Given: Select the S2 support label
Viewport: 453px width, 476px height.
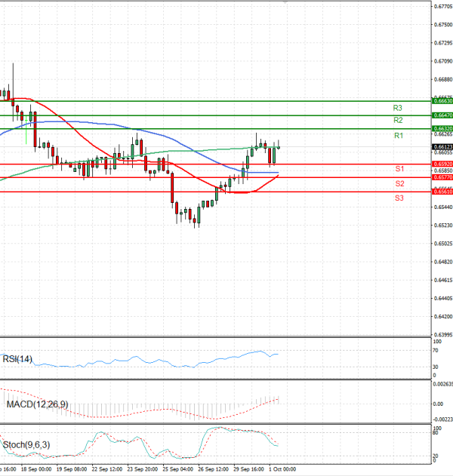Looking at the screenshot, I should (399, 184).
